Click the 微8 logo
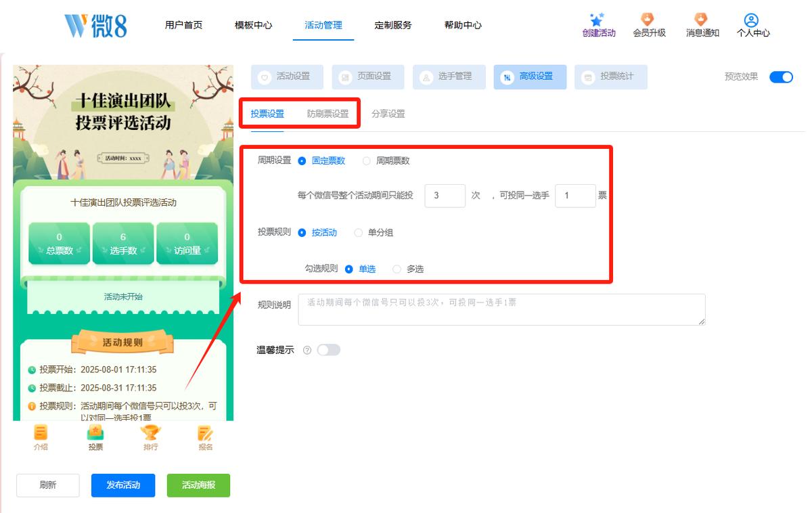The height and width of the screenshot is (513, 812). click(95, 25)
